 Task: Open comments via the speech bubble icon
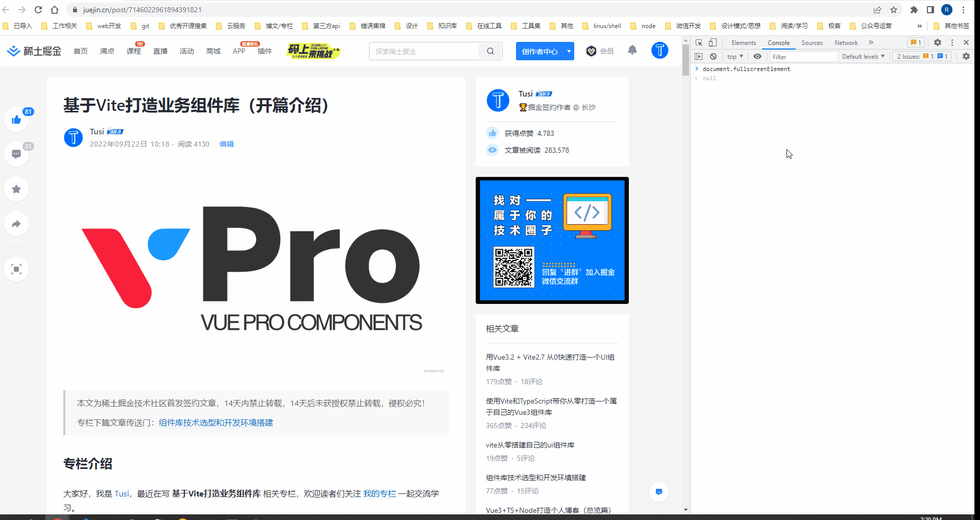pyautogui.click(x=17, y=154)
